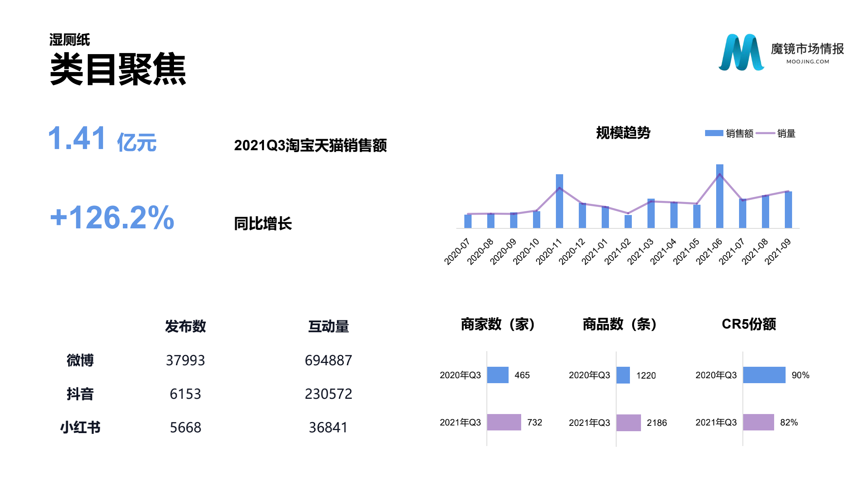Viewport: 868px width, 488px height.
Task: Click the 微博 row label
Action: click(80, 360)
